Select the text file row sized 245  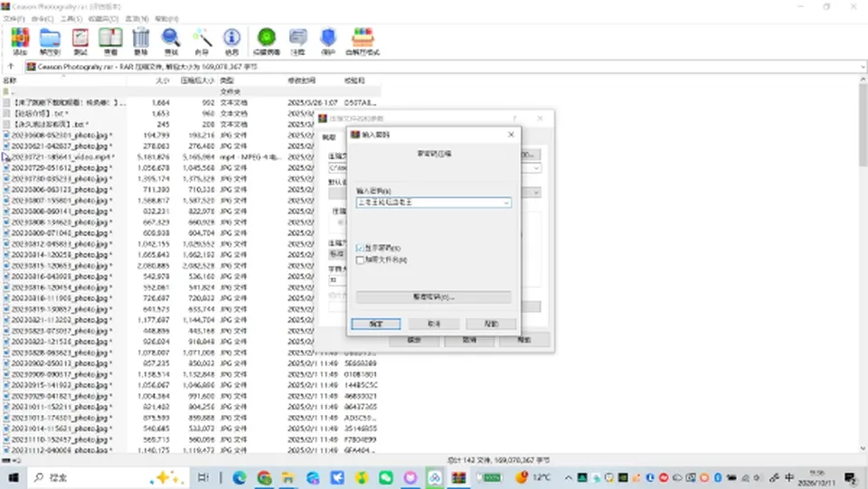191,125
